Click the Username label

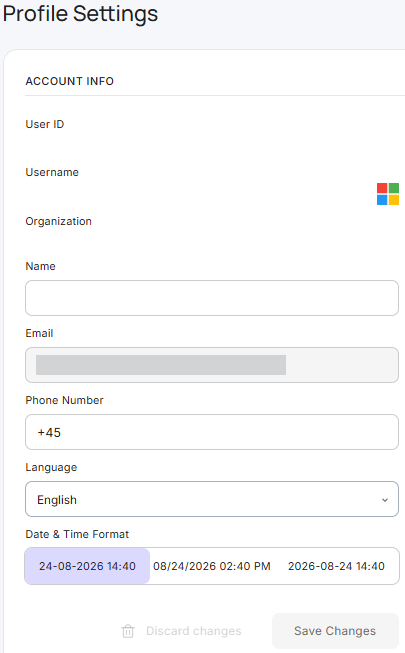click(x=52, y=172)
